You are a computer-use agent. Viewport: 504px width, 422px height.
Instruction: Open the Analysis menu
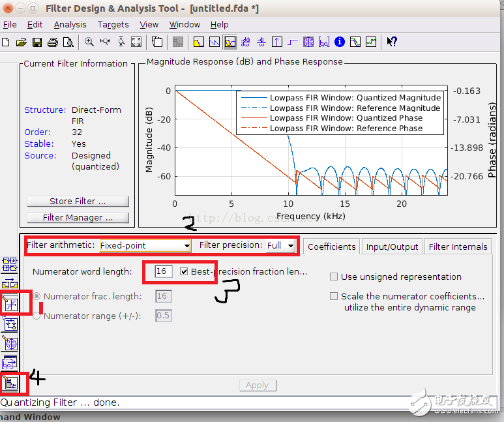pyautogui.click(x=70, y=25)
